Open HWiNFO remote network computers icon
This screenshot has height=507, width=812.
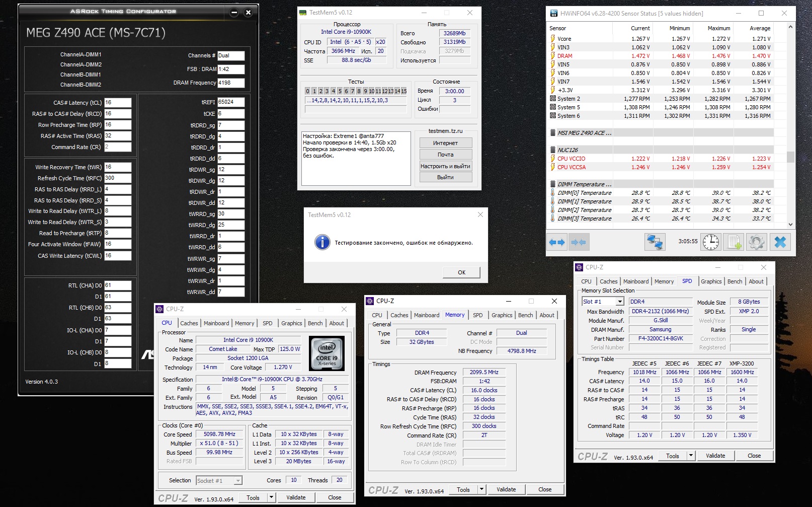655,242
